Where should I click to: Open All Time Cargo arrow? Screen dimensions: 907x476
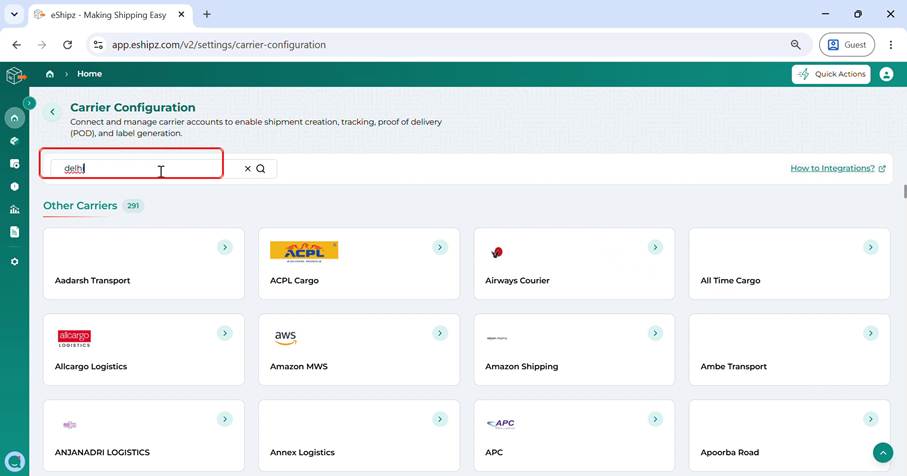(871, 247)
